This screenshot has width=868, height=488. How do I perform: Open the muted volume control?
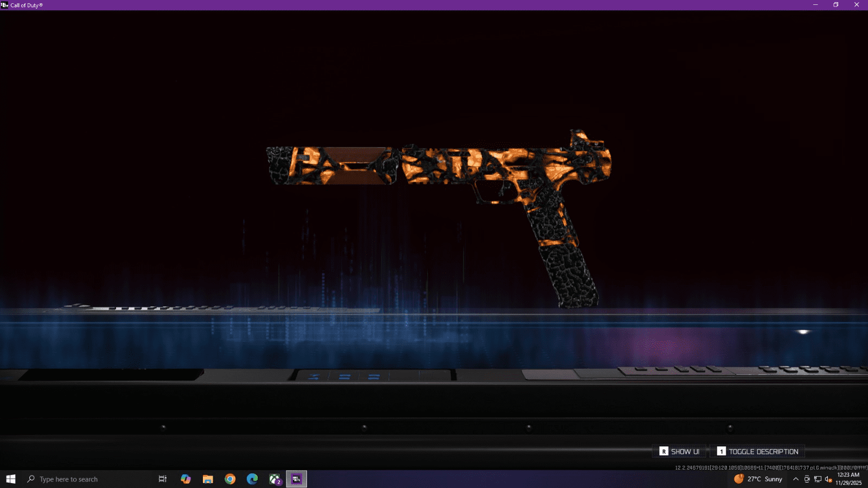click(x=828, y=479)
